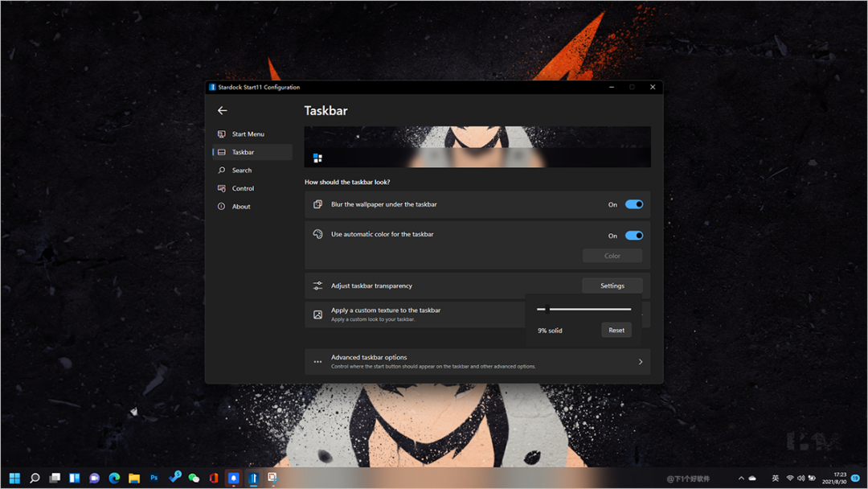Toggle Blur the wallpaper under the taskbar
This screenshot has width=868, height=489.
pos(633,205)
